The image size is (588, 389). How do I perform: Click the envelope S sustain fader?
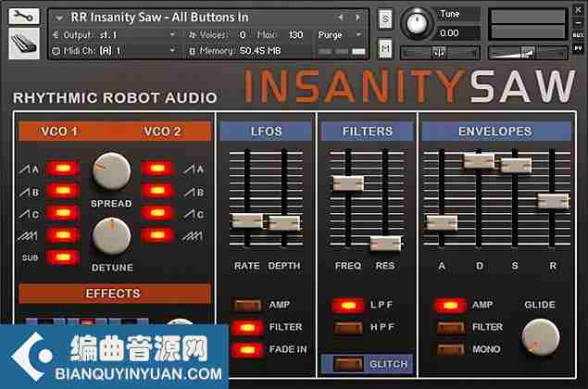pyautogui.click(x=516, y=166)
